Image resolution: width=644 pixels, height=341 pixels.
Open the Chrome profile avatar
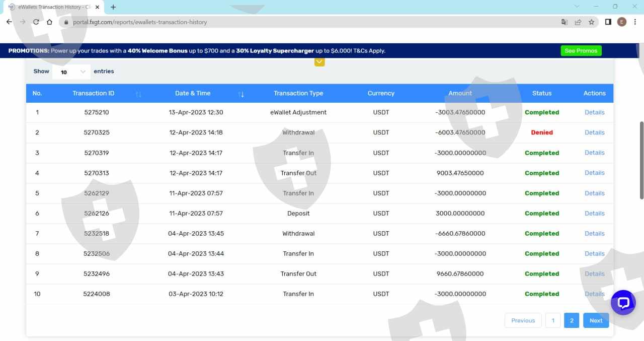(622, 22)
